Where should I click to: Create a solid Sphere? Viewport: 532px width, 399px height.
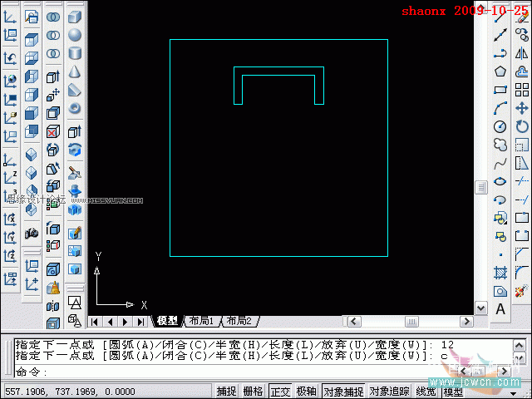[x=75, y=35]
